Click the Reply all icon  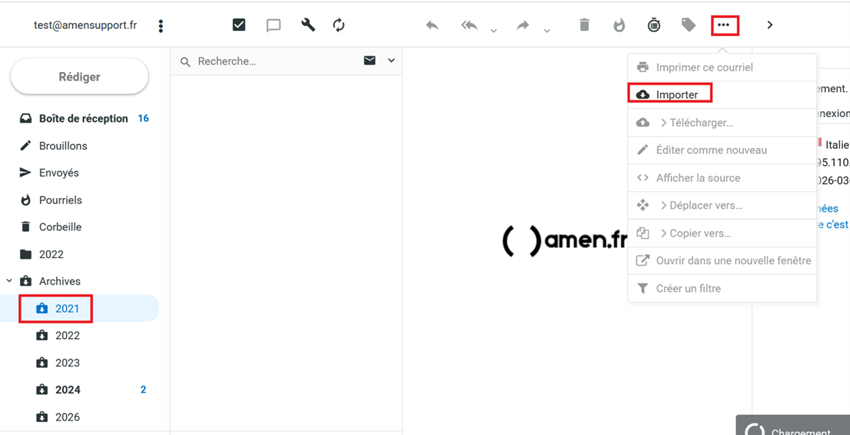pos(469,25)
